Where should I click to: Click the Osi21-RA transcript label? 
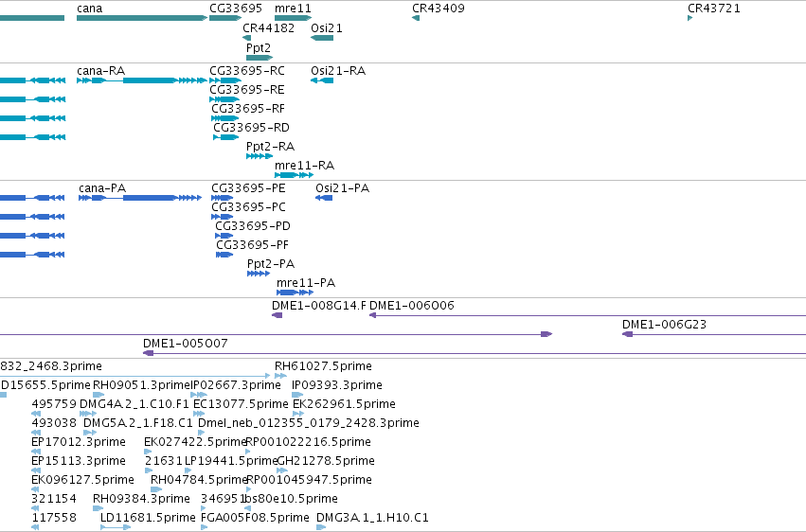click(x=338, y=70)
